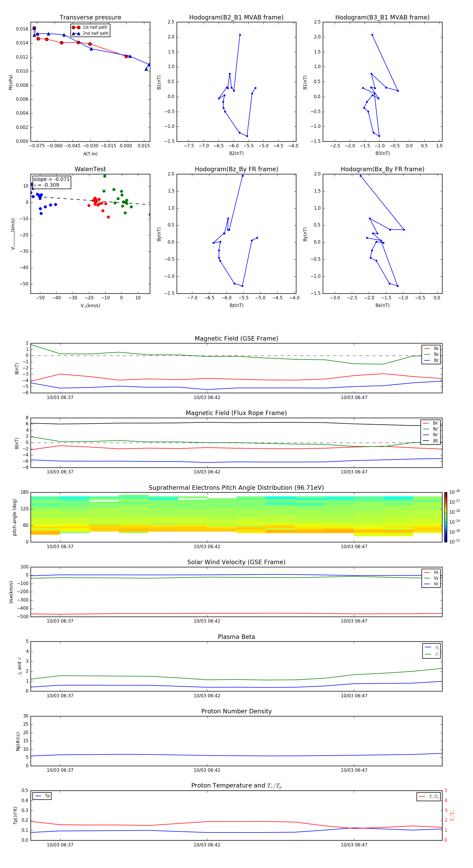Click the 'r = -0.309' annotation
The height and width of the screenshot is (868, 473).
click(x=47, y=185)
